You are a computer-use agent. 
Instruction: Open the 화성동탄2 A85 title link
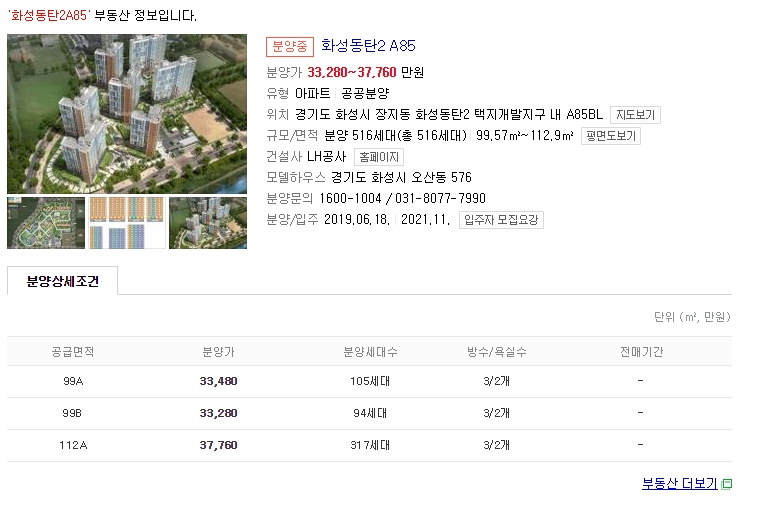[x=368, y=46]
